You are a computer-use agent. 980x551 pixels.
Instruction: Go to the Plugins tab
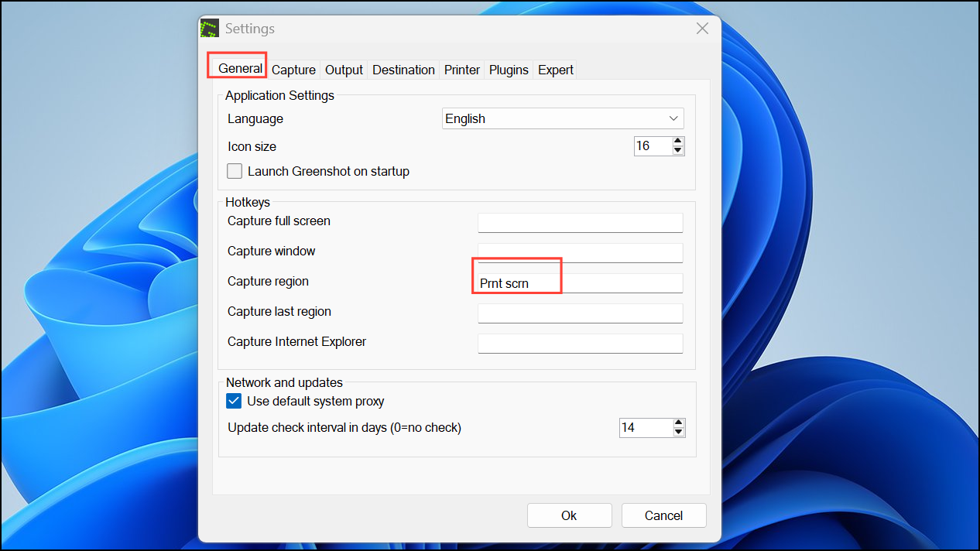click(509, 70)
